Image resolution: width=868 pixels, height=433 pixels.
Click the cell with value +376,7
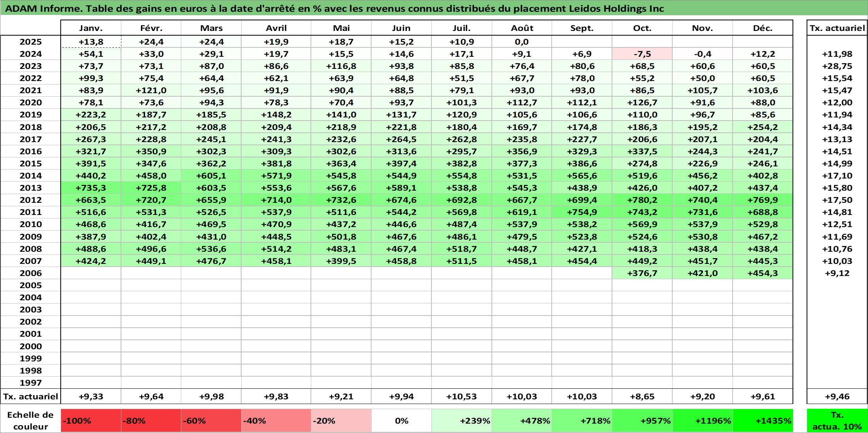coord(642,273)
